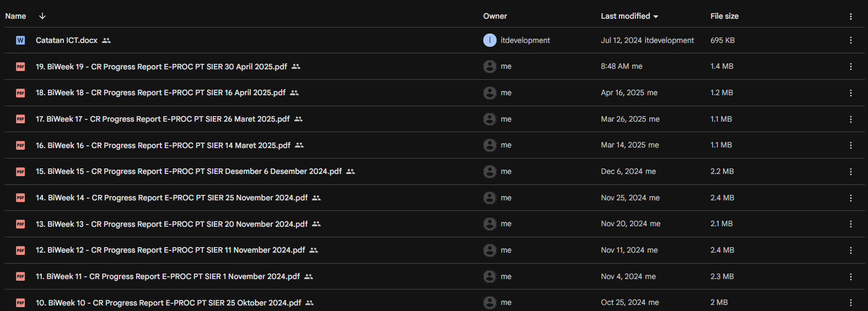Click the PDF icon of BiWeek 14 report
The height and width of the screenshot is (311, 868).
click(x=20, y=198)
